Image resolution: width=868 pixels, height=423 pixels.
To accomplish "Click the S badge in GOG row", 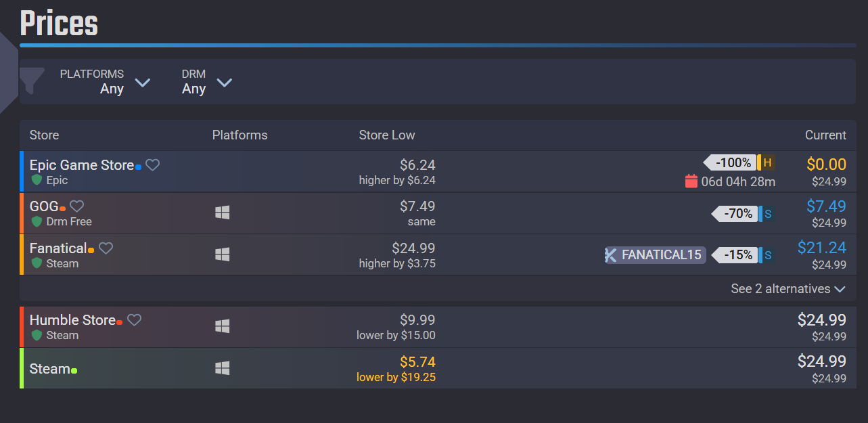I will 768,214.
